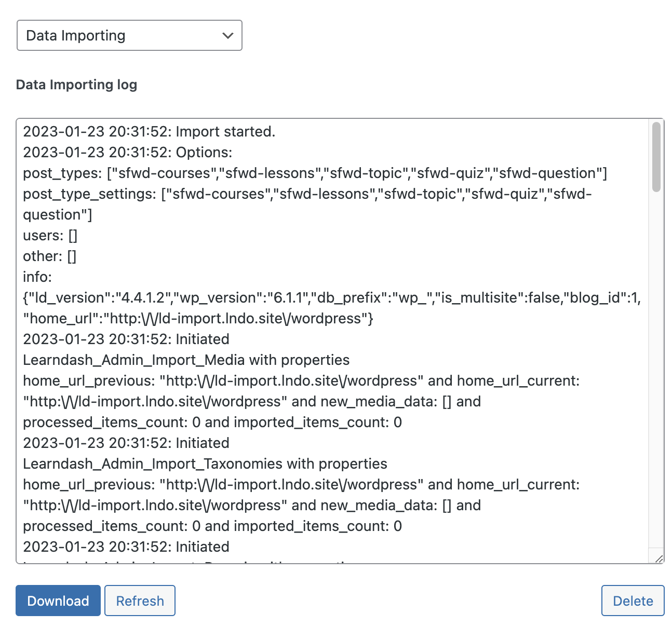The width and height of the screenshot is (672, 627).
Task: Delete the data importing log
Action: [633, 601]
